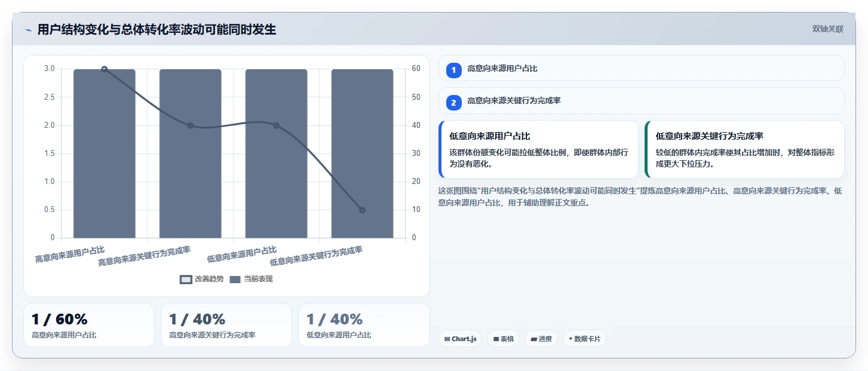Click x-axis label 高意向来源用户占比
The height and width of the screenshot is (371, 868).
tap(69, 255)
